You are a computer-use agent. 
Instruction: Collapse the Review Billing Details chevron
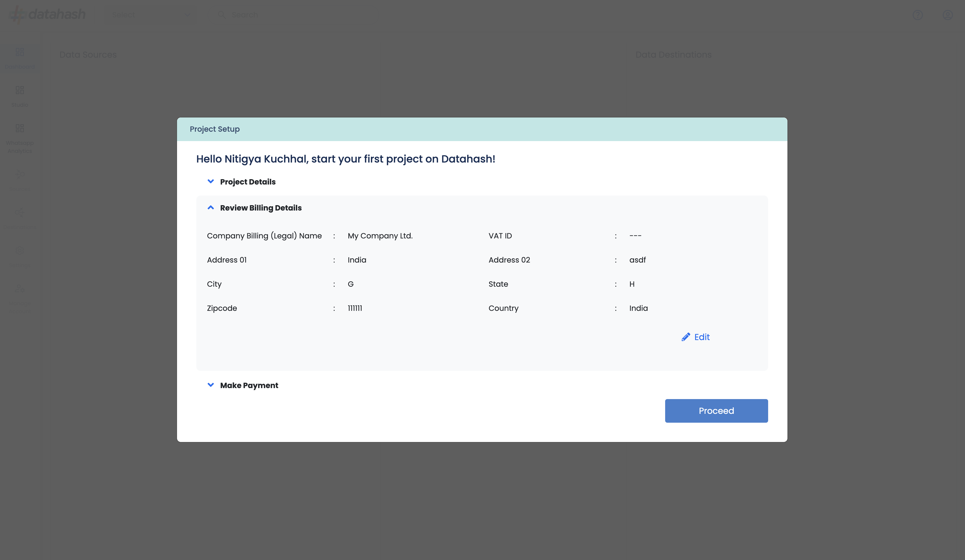click(211, 208)
